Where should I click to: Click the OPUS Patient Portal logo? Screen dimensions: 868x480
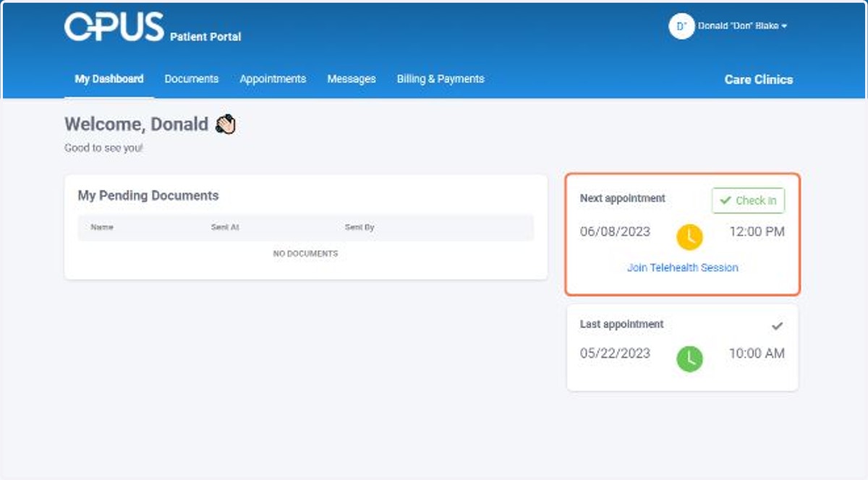(153, 27)
